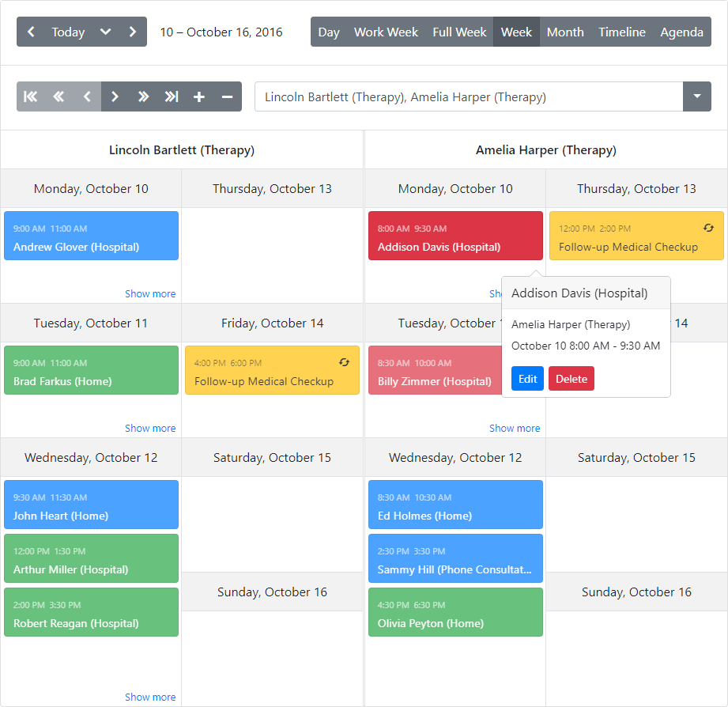728x707 pixels.
Task: Switch to Month view
Action: 565,32
